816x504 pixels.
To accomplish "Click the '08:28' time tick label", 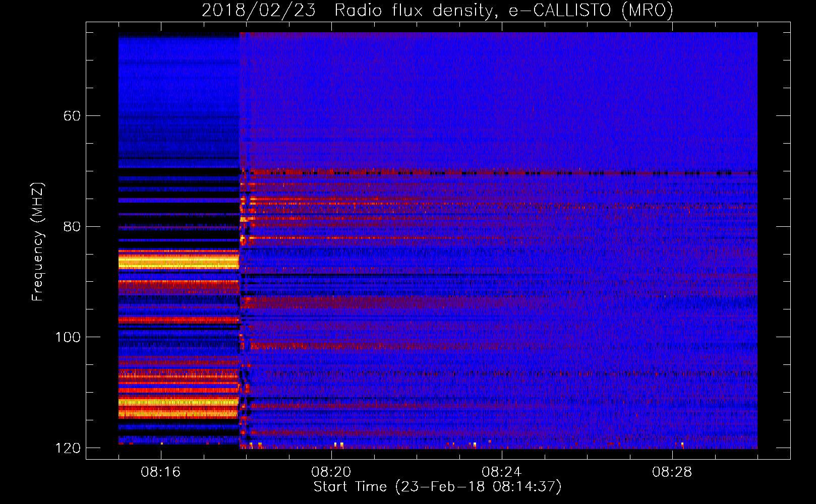I will [x=672, y=472].
